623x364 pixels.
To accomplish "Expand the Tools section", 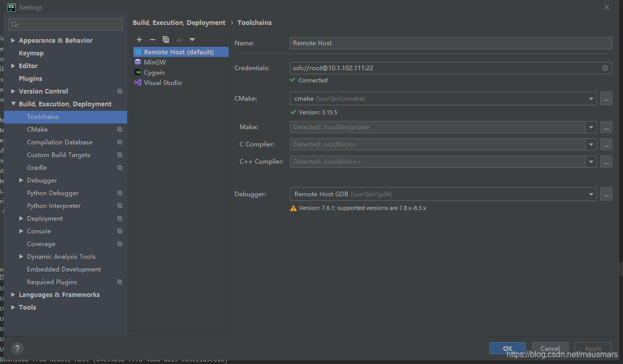I will pyautogui.click(x=13, y=307).
